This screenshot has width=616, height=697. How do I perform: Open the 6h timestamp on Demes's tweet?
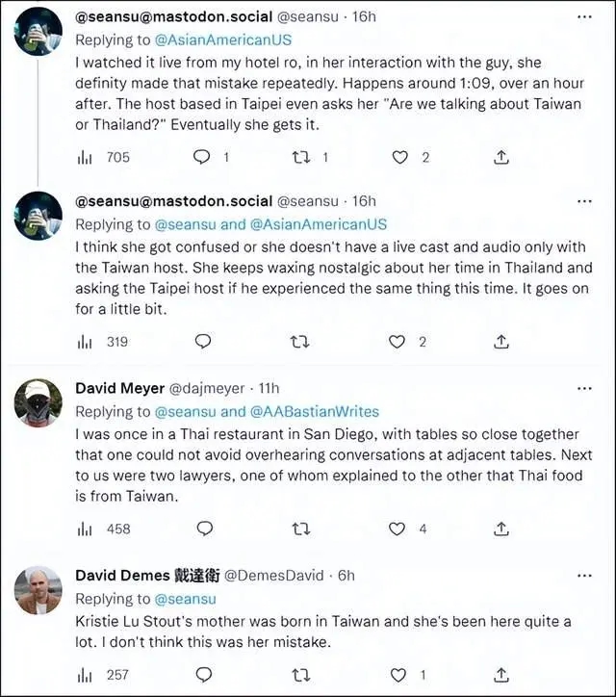click(x=346, y=576)
